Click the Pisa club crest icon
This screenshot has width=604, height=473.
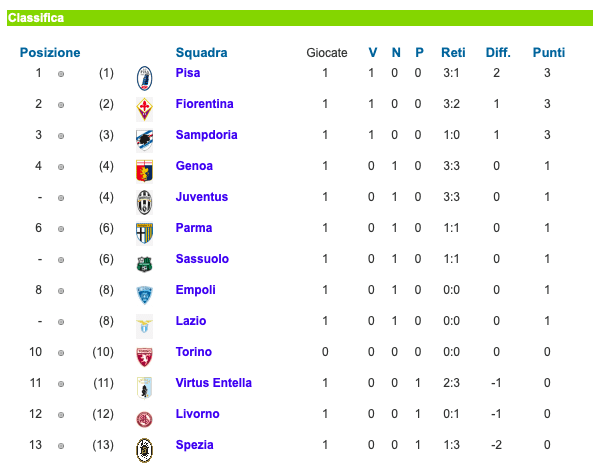[x=145, y=76]
